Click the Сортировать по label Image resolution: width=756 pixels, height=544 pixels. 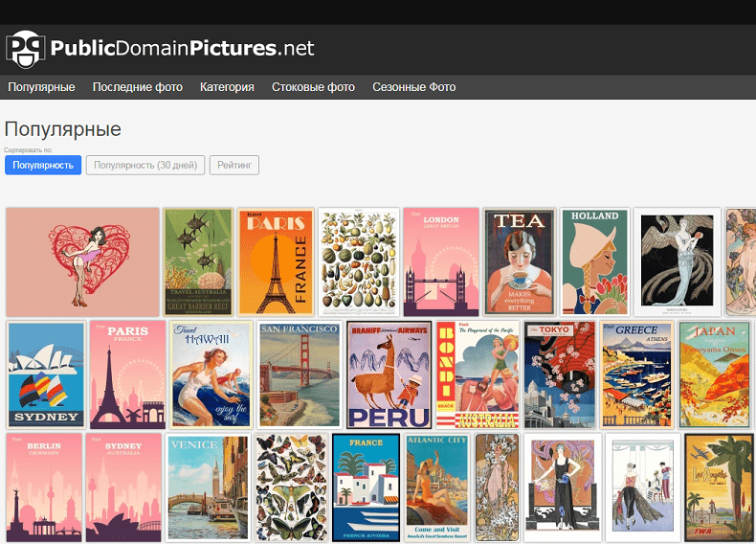coord(28,150)
